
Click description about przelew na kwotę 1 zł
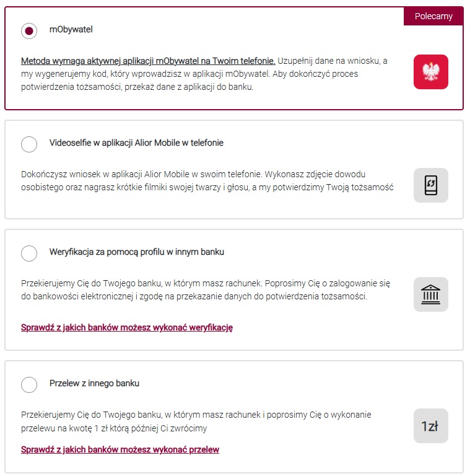(x=196, y=421)
